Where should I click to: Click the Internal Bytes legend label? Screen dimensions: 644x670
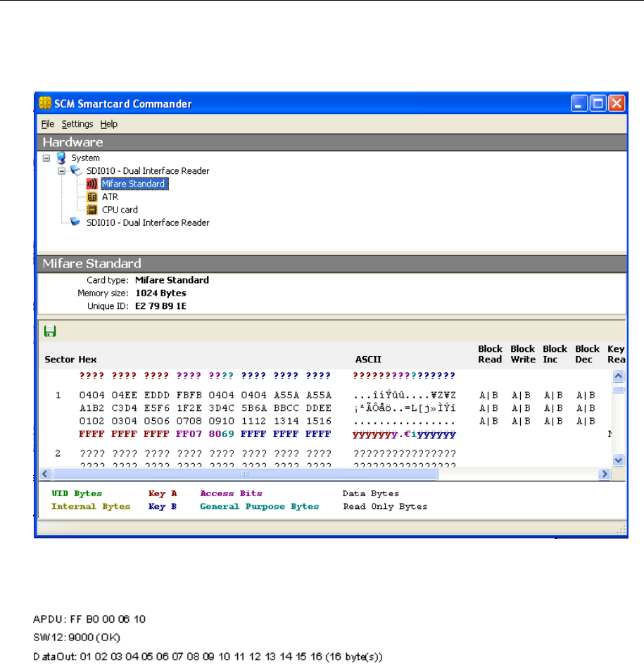pyautogui.click(x=91, y=506)
